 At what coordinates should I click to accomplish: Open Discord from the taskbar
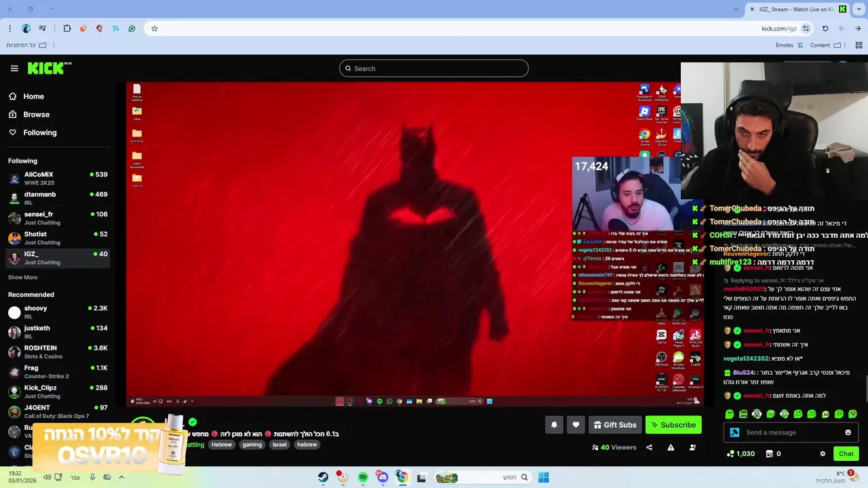pyautogui.click(x=382, y=477)
